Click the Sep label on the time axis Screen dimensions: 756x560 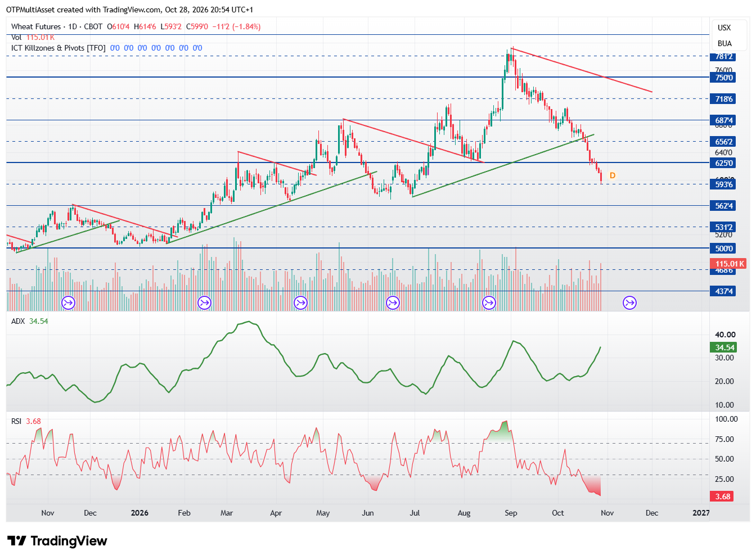tap(511, 513)
